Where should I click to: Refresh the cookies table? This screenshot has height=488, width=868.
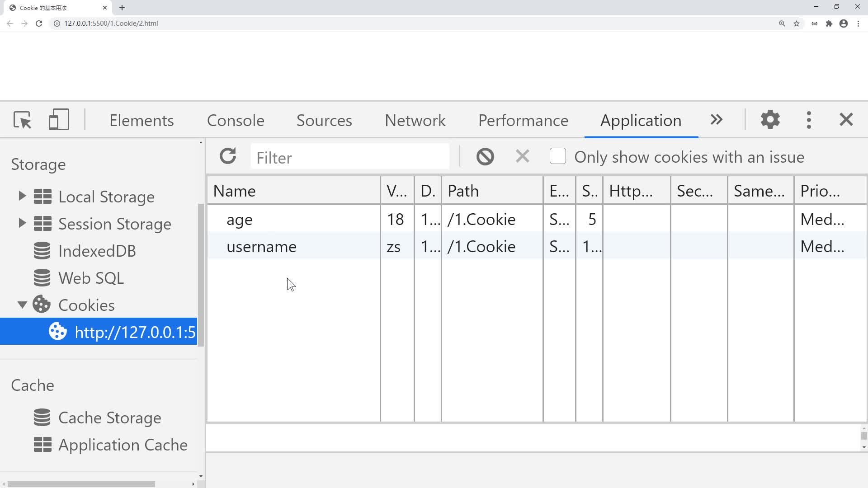(228, 156)
